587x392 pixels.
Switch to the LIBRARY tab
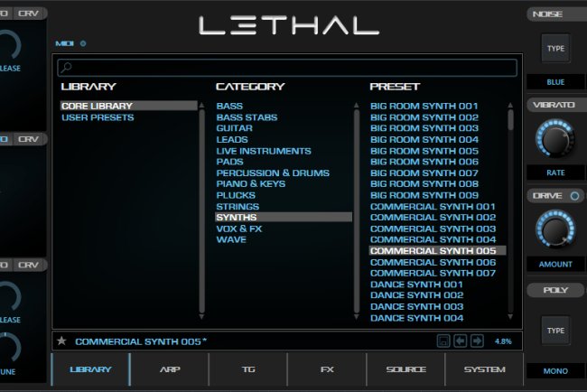click(90, 369)
